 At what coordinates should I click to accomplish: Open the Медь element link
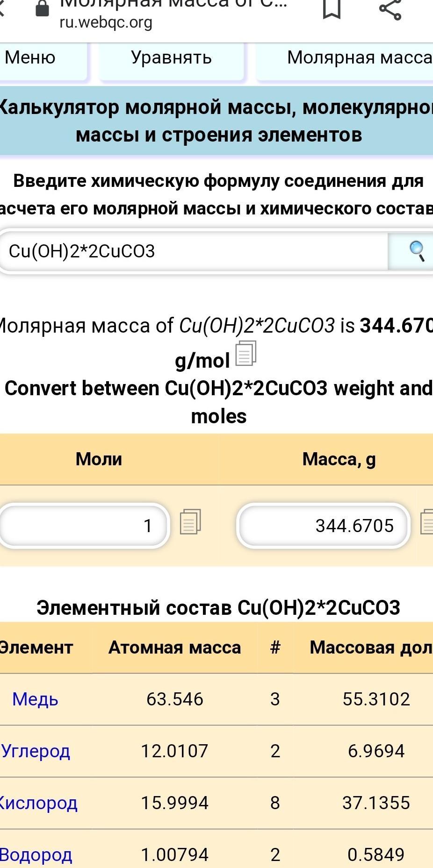[x=35, y=699]
